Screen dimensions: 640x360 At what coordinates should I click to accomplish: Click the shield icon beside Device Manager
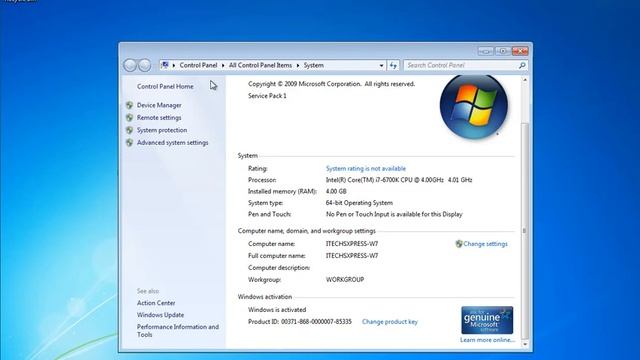[129, 105]
